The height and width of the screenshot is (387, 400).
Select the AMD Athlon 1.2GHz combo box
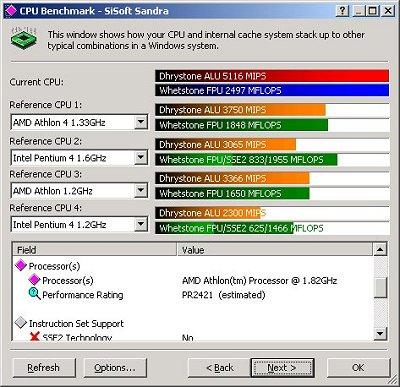pyautogui.click(x=79, y=191)
